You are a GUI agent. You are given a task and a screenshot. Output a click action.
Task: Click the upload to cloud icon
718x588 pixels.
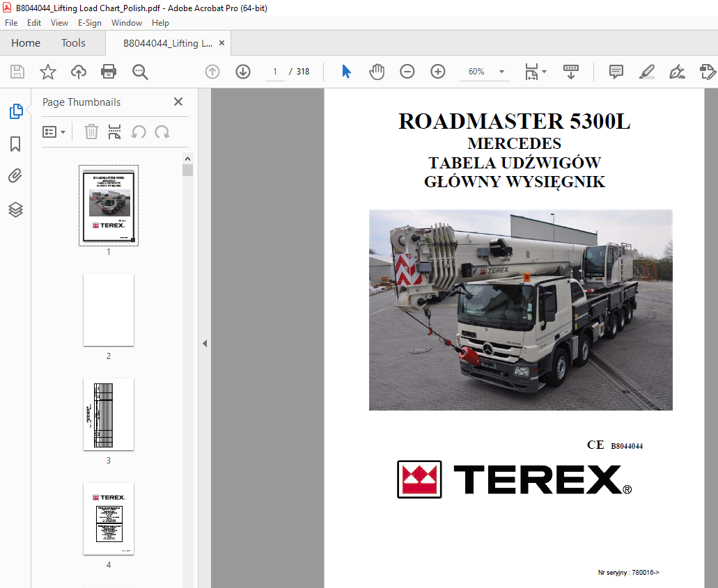78,72
